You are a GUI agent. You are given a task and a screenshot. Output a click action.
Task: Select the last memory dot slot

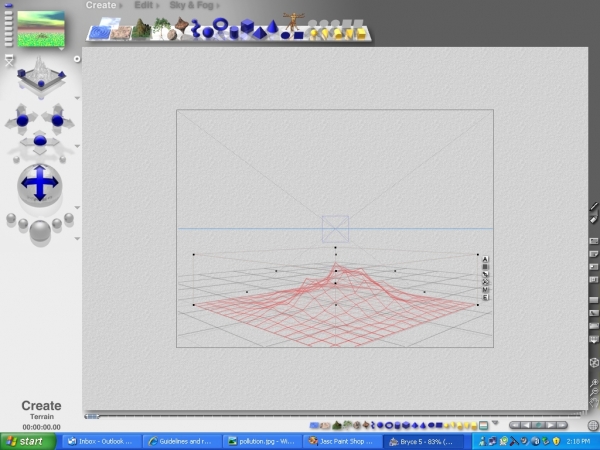(8, 44)
